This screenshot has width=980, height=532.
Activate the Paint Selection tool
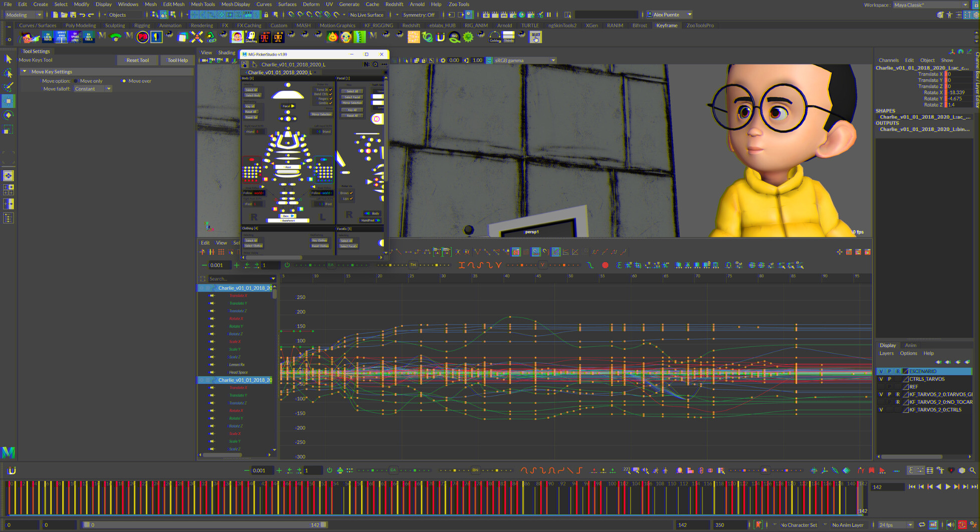pyautogui.click(x=8, y=87)
